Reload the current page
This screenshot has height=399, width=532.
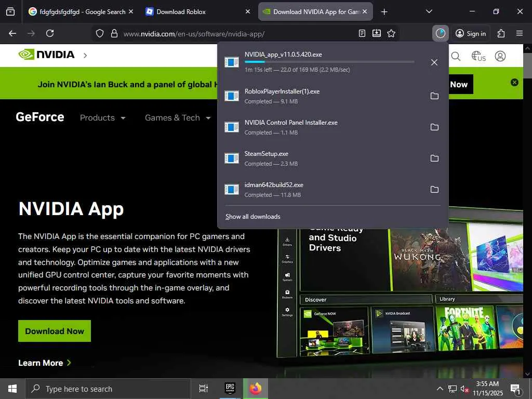pyautogui.click(x=50, y=33)
